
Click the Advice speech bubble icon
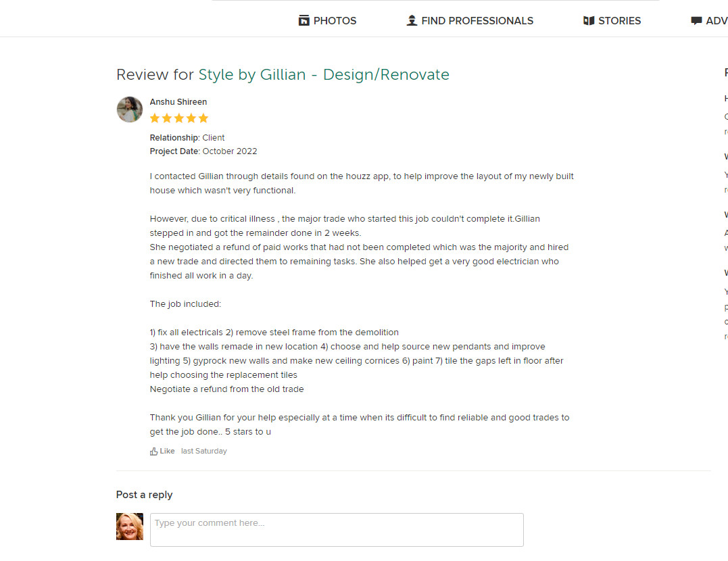[696, 20]
